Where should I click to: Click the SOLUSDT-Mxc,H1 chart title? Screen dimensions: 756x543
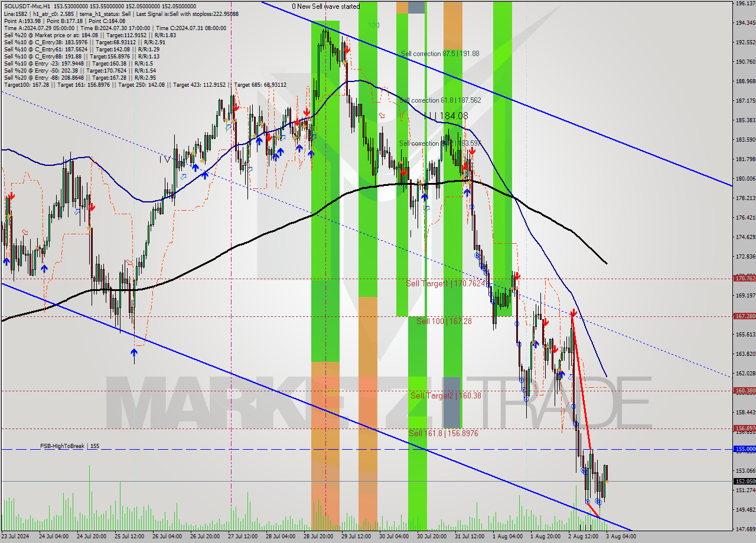coord(27,6)
